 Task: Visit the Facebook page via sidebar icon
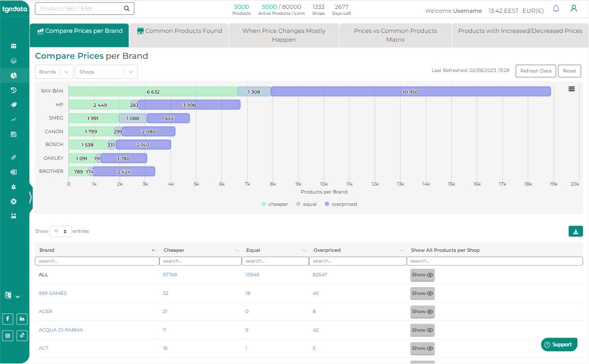coord(8,318)
